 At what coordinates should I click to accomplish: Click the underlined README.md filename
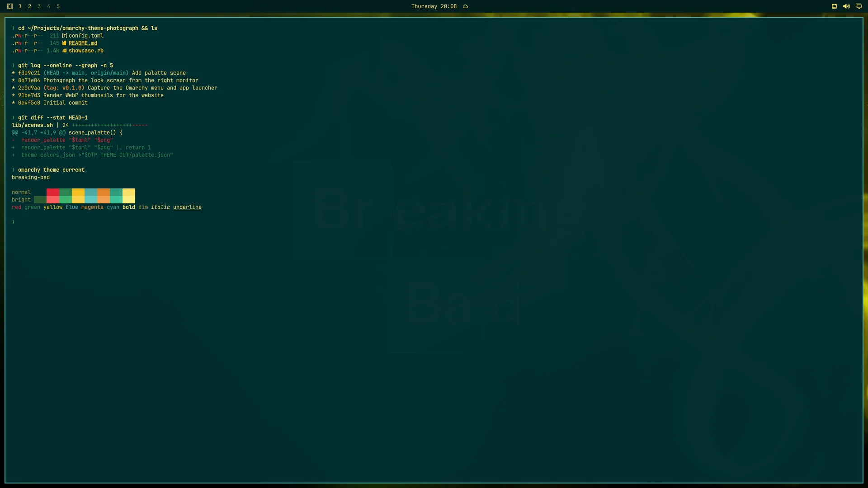pos(83,43)
